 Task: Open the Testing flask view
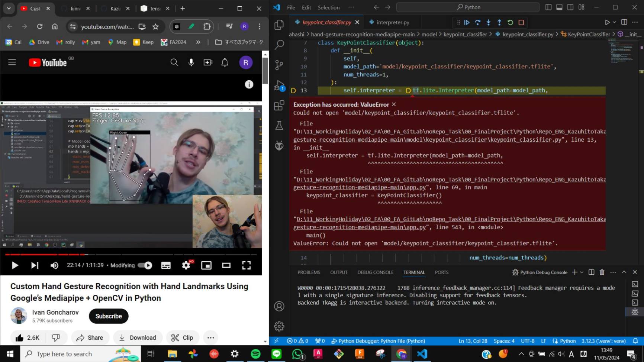click(279, 126)
